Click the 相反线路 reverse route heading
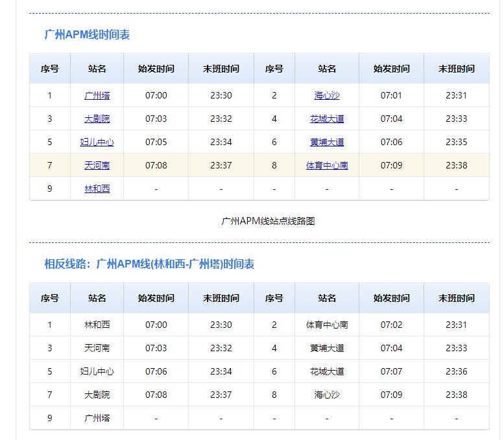This screenshot has width=504, height=440. [x=149, y=264]
